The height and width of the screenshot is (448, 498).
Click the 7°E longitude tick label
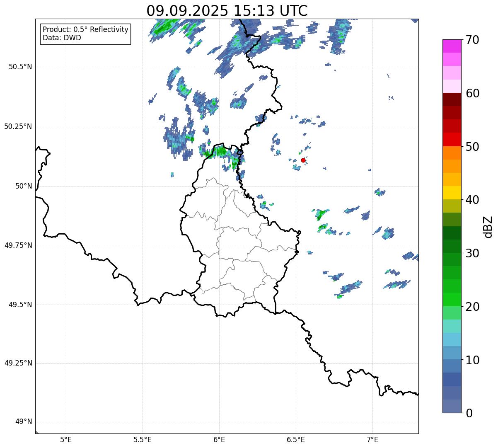(373, 439)
